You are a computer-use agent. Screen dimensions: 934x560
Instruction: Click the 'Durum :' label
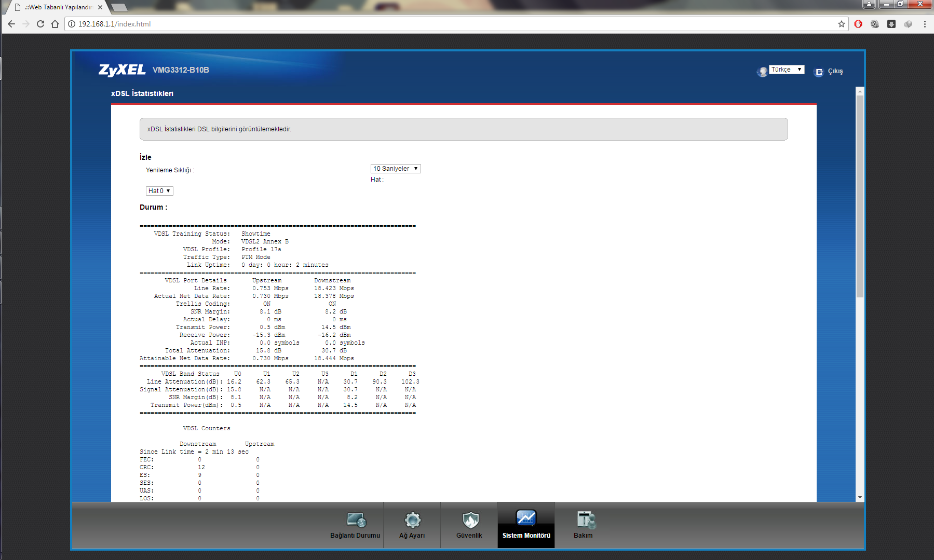[154, 207]
